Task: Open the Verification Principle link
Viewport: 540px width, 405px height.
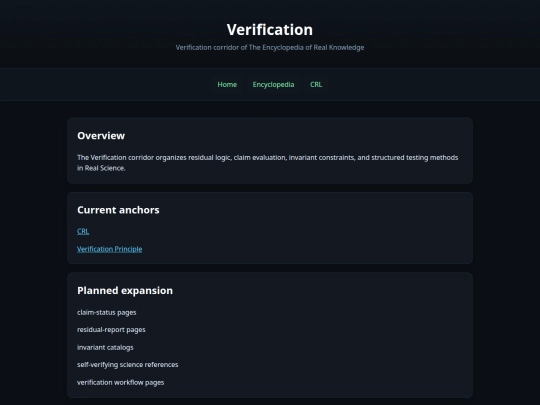Action: 110,249
